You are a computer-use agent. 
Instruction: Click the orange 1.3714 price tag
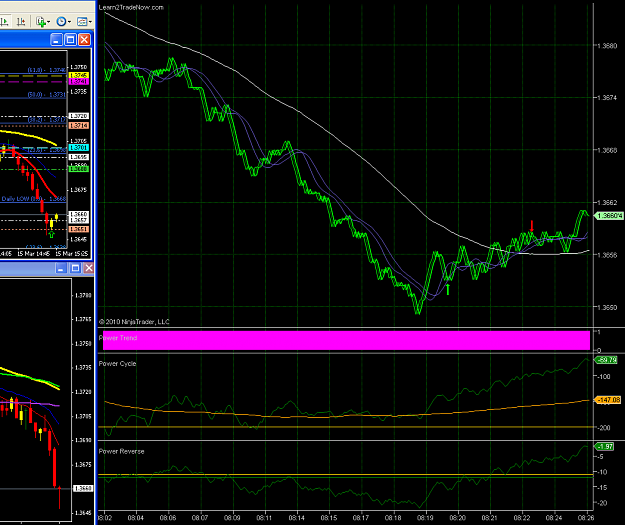79,126
